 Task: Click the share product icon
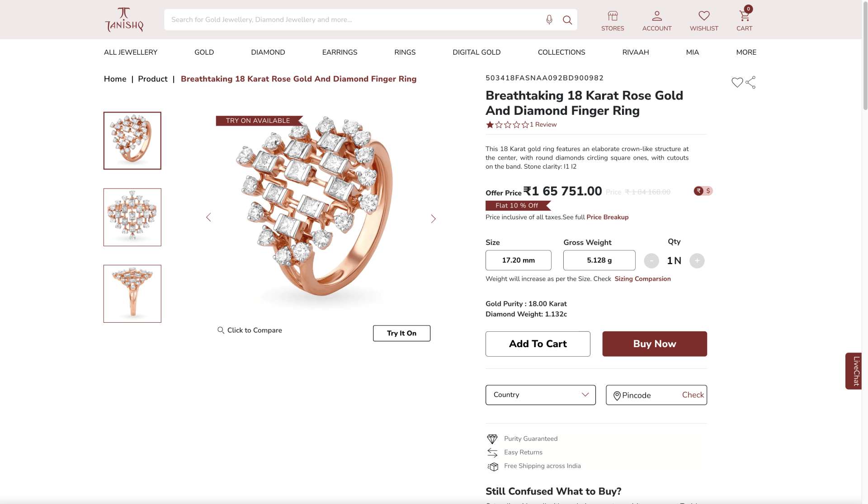(x=751, y=82)
